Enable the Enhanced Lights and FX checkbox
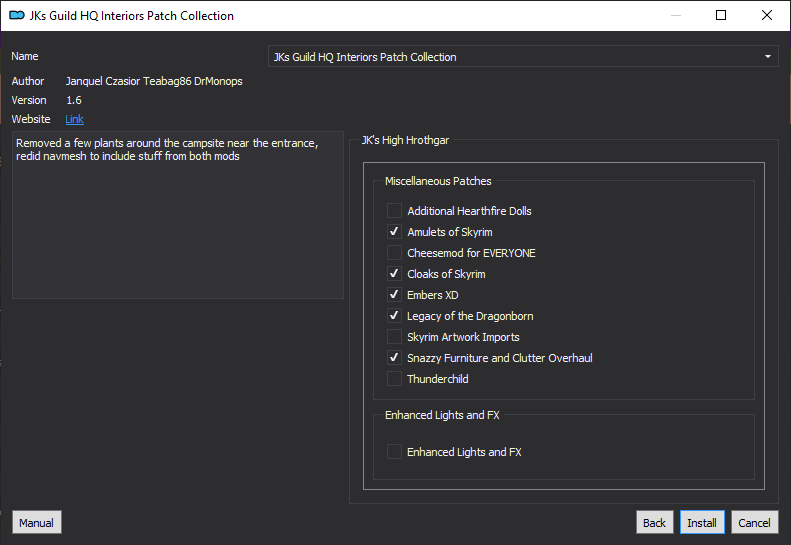Viewport: 791px width, 545px height. click(394, 452)
